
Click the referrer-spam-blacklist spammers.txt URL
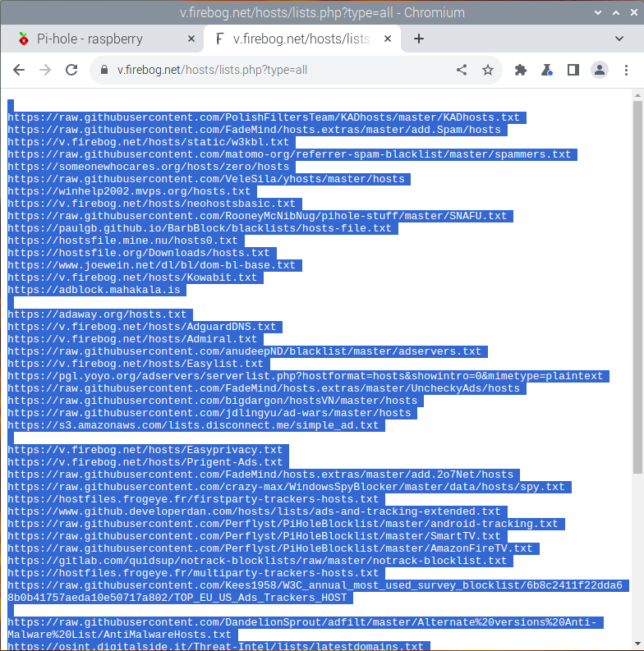289,154
